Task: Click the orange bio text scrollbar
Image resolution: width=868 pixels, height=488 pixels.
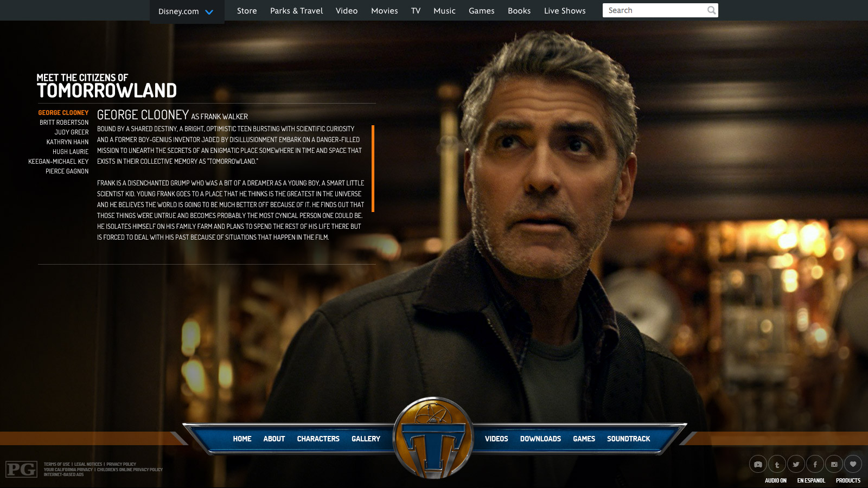Action: [x=373, y=168]
